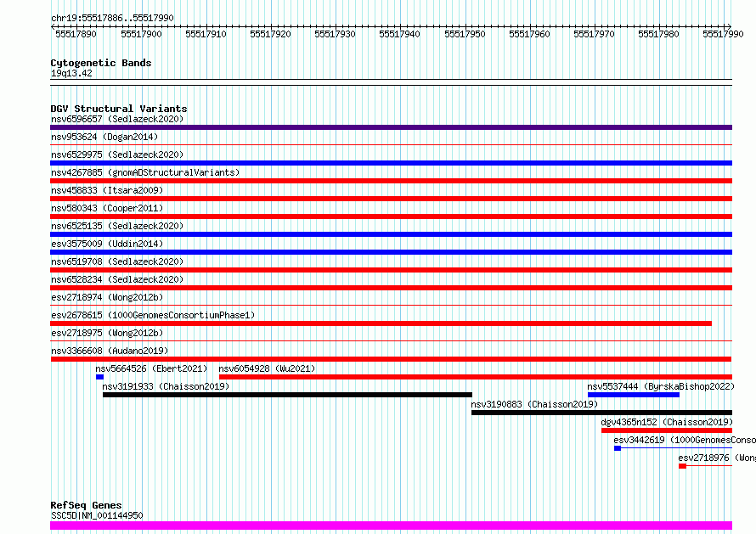Viewport: 756px width, 534px height.
Task: Select nsv6528234 (Sedlazeck2020) label
Action: click(x=117, y=279)
